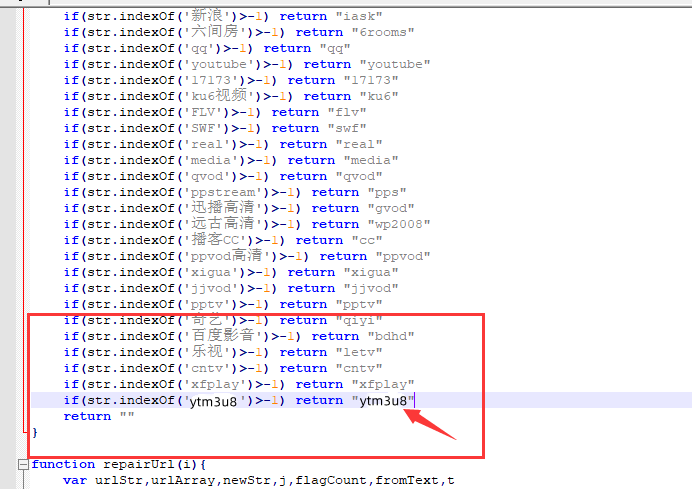This screenshot has height=489, width=692.
Task: Click the line returning "xfplay"
Action: coord(239,384)
